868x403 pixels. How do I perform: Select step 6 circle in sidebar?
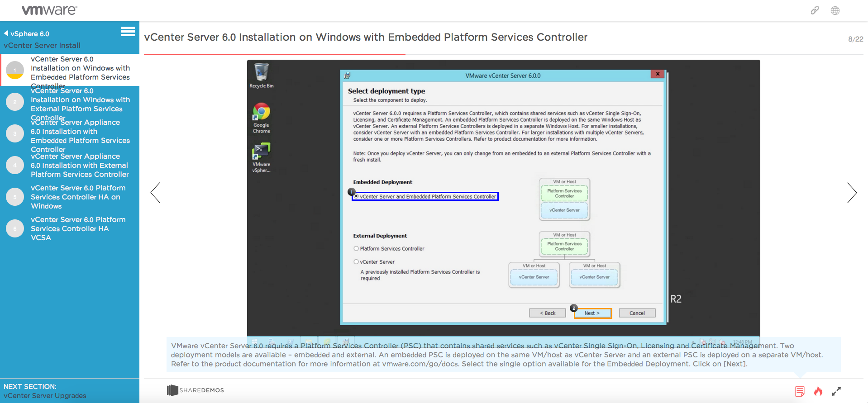coord(15,228)
